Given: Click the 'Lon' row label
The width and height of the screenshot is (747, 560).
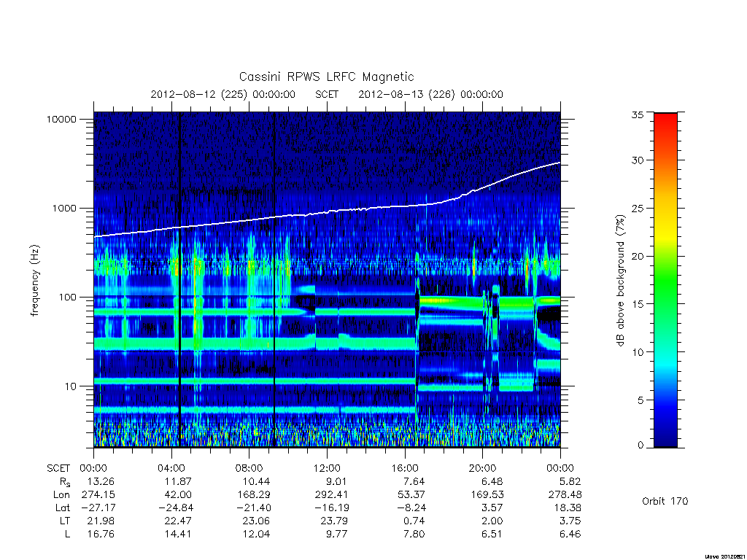Looking at the screenshot, I should [61, 495].
